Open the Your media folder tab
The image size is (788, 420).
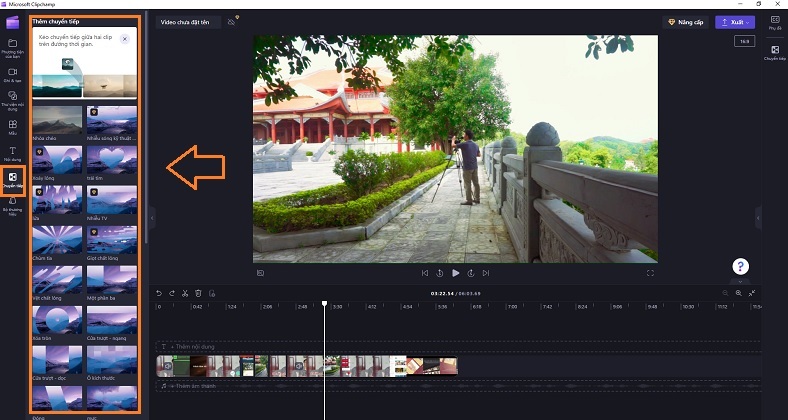pyautogui.click(x=13, y=49)
